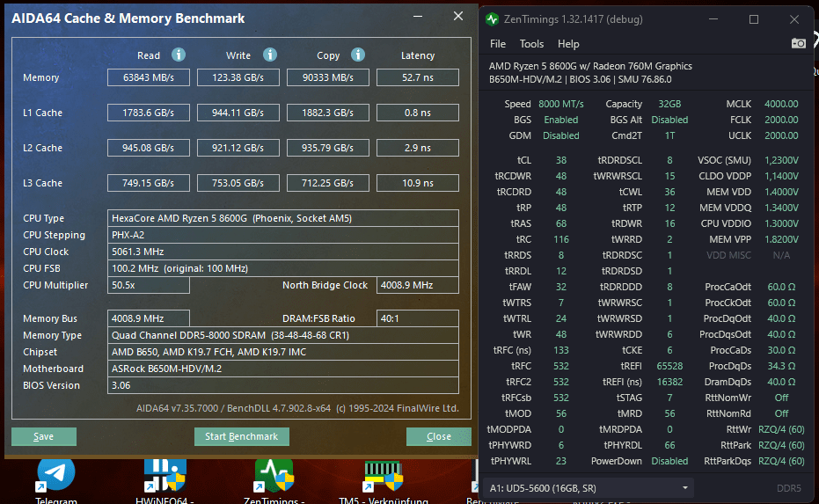
Task: Click the PowerDown Disabled value
Action: 669,461
